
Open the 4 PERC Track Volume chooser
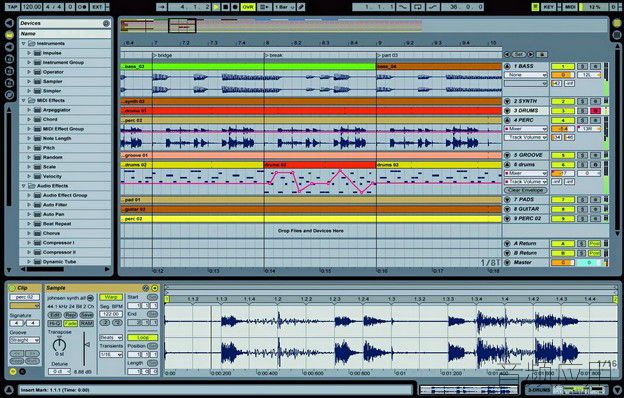coord(526,137)
